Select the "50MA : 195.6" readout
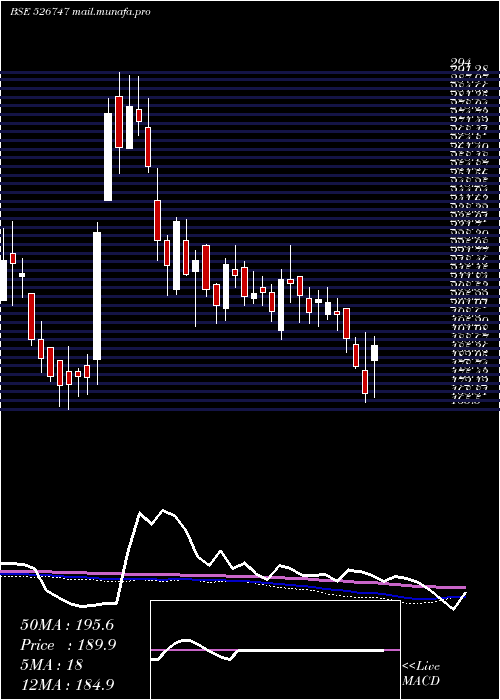 [67, 625]
